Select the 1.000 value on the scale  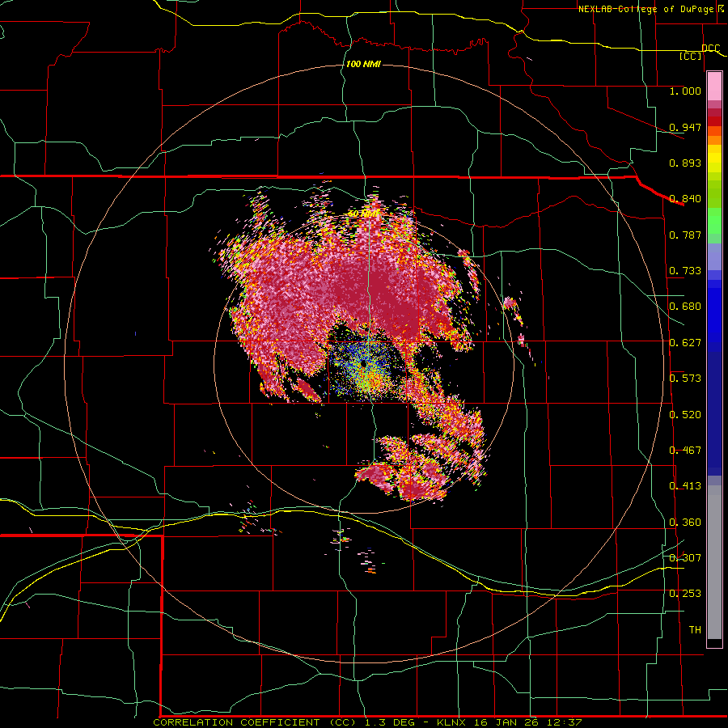tap(685, 91)
